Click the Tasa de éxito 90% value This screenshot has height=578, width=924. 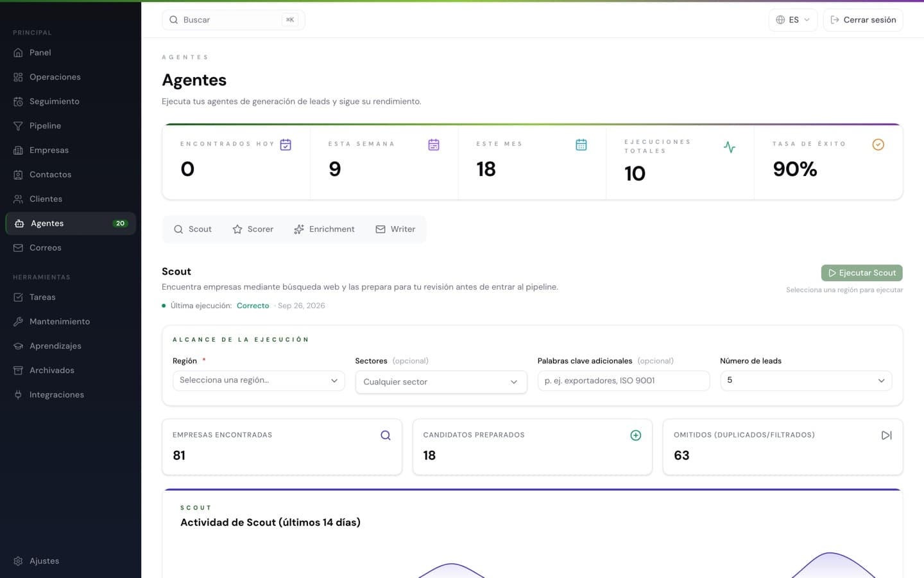pyautogui.click(x=795, y=169)
